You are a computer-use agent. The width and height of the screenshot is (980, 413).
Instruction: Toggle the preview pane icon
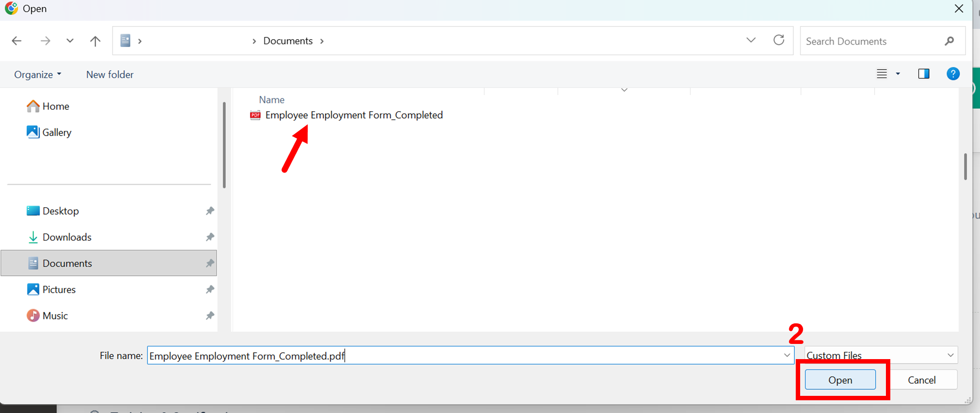[x=924, y=74]
